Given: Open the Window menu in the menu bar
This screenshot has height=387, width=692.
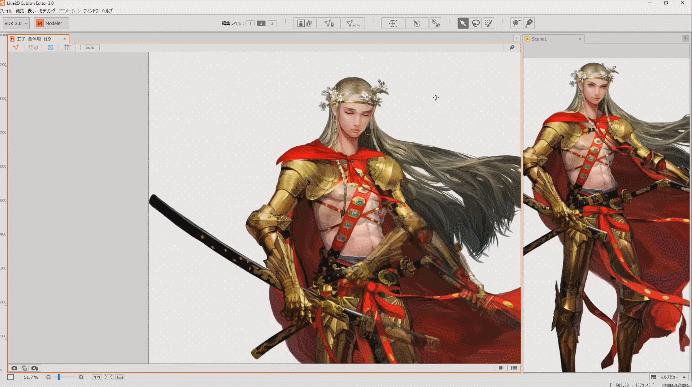Looking at the screenshot, I should pyautogui.click(x=91, y=11).
